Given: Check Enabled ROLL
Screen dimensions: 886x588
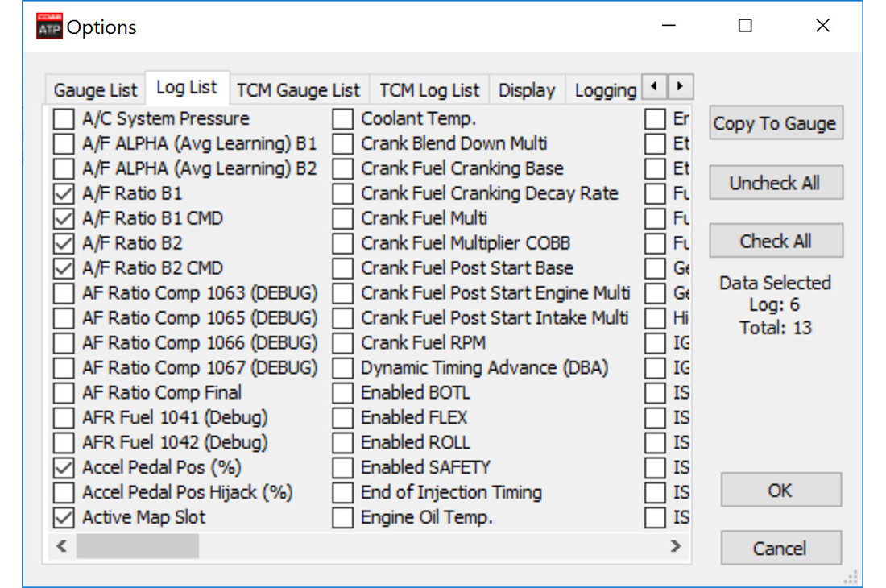Looking at the screenshot, I should click(x=342, y=443).
